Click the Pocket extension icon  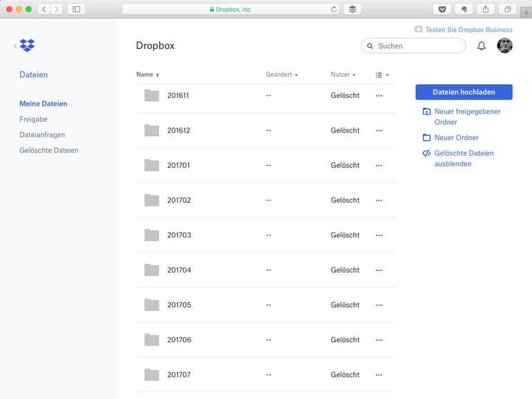coord(441,9)
